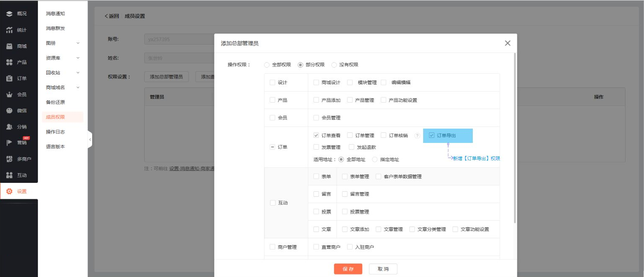Click the 微信 WeChat icon
The height and width of the screenshot is (277, 644).
click(x=9, y=111)
